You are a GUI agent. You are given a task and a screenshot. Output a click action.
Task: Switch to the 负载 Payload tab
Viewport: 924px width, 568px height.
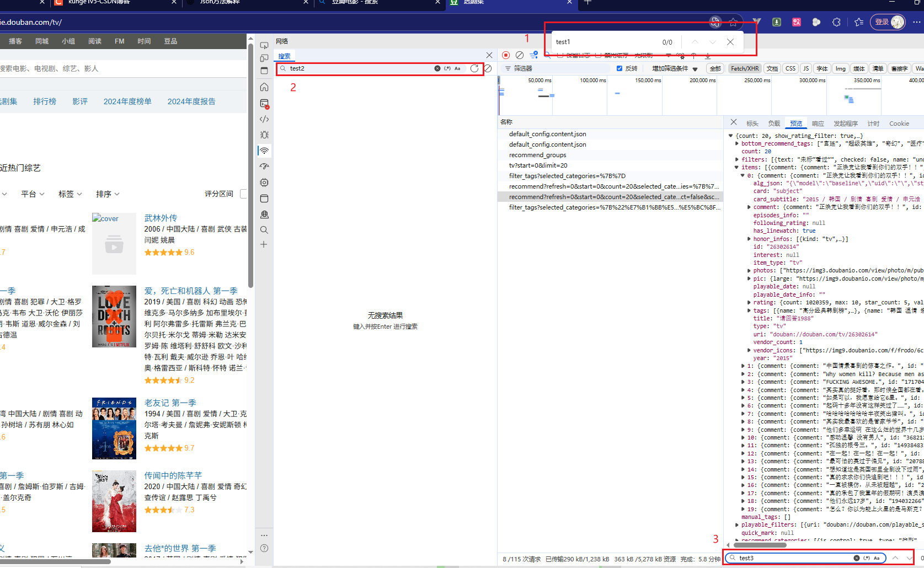[x=775, y=124]
